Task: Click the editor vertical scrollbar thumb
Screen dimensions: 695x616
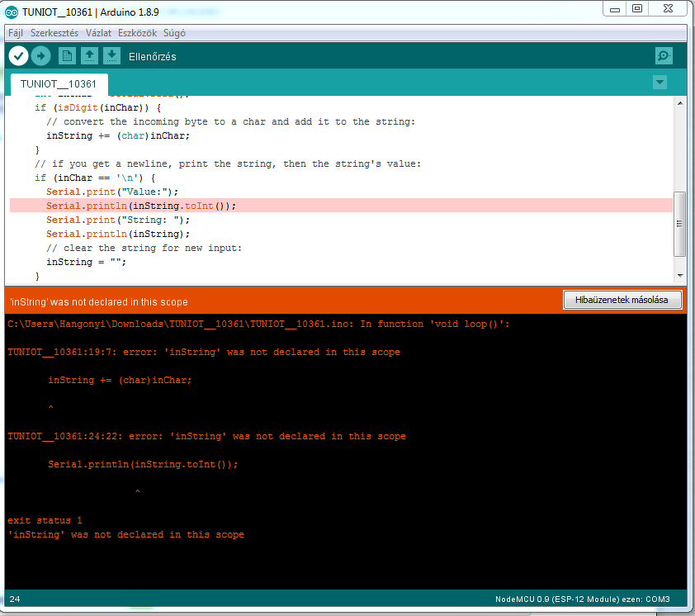Action: tap(679, 224)
